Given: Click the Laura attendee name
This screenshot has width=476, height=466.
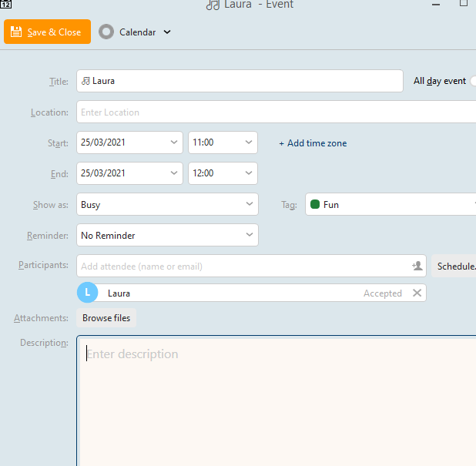Looking at the screenshot, I should click(119, 293).
